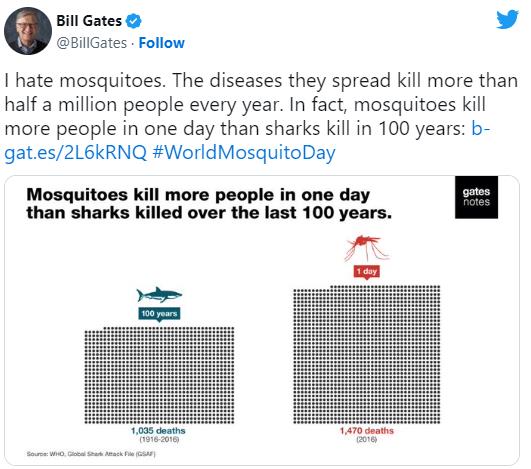
Task: Click the blue verified checkmark badge
Action: 133,21
